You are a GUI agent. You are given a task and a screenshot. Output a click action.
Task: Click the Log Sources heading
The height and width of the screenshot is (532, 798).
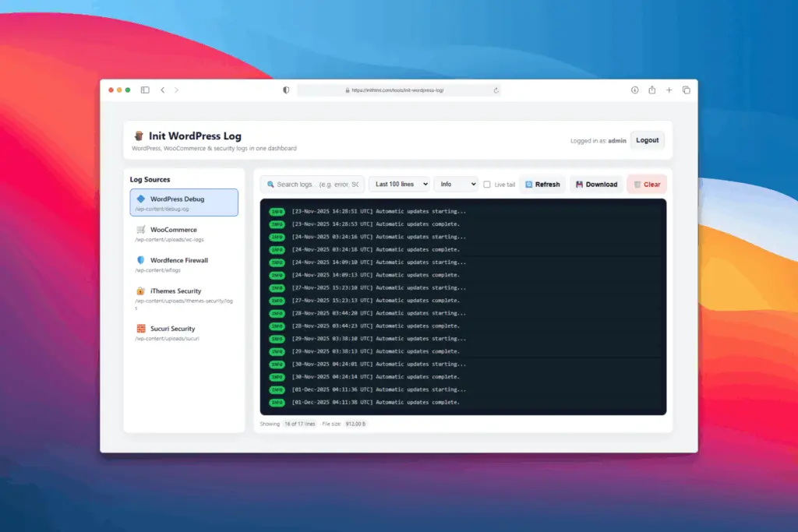click(150, 179)
